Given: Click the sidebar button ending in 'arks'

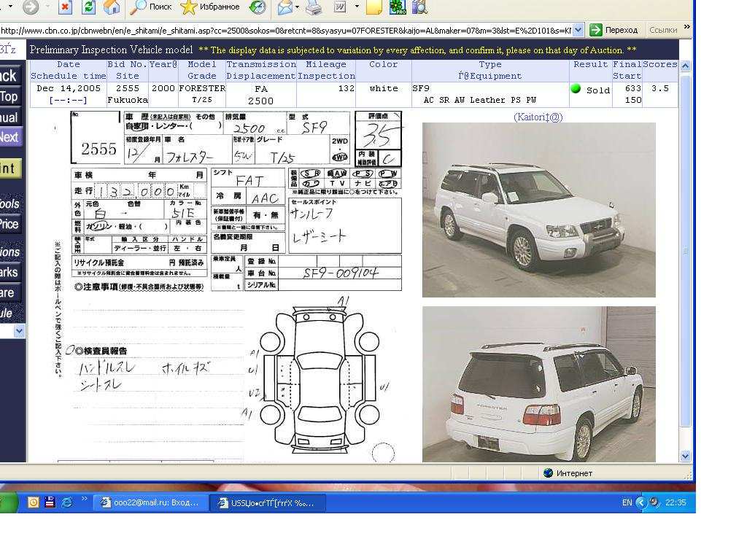Looking at the screenshot, I should pos(10,273).
